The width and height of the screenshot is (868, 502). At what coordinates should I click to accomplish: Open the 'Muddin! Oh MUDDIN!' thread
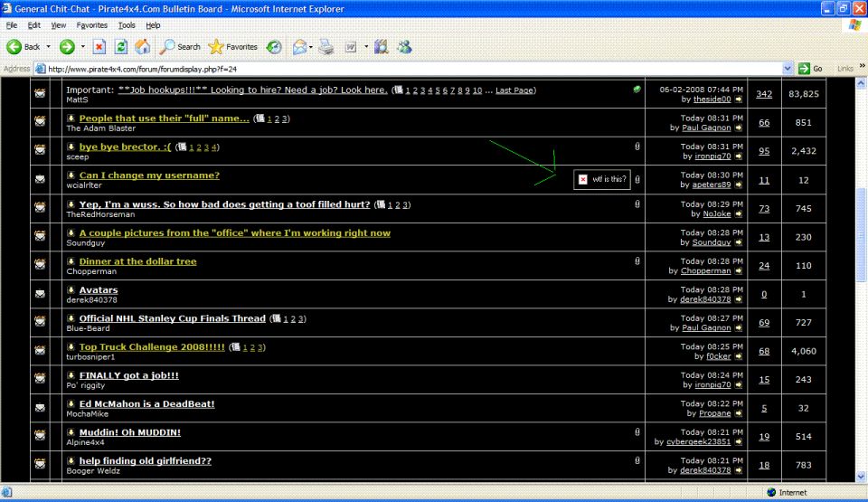coord(129,432)
